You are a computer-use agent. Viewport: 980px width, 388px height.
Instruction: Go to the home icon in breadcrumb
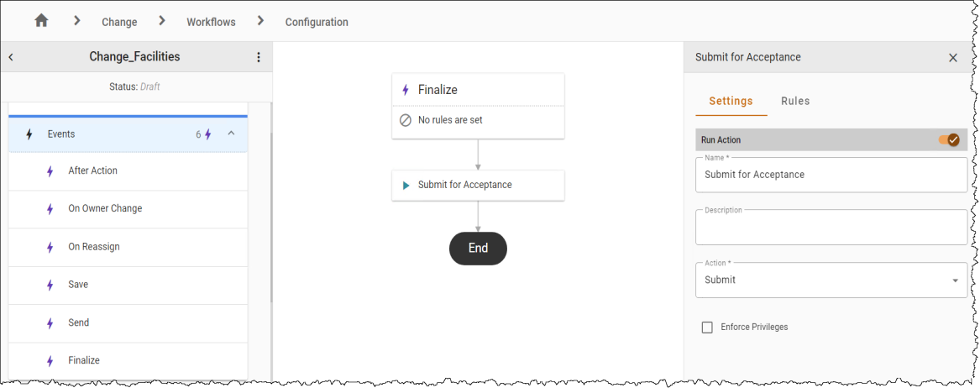41,21
